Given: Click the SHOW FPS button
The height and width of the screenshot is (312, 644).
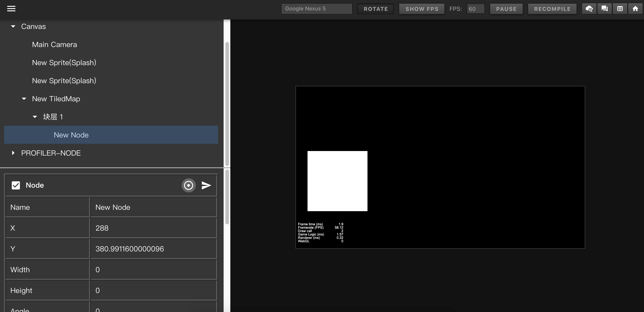Looking at the screenshot, I should (x=422, y=9).
